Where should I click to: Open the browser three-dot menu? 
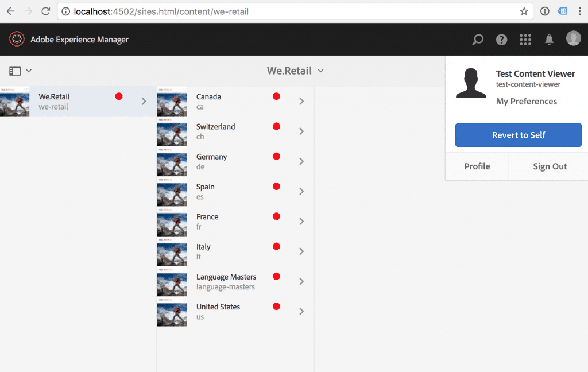(580, 11)
